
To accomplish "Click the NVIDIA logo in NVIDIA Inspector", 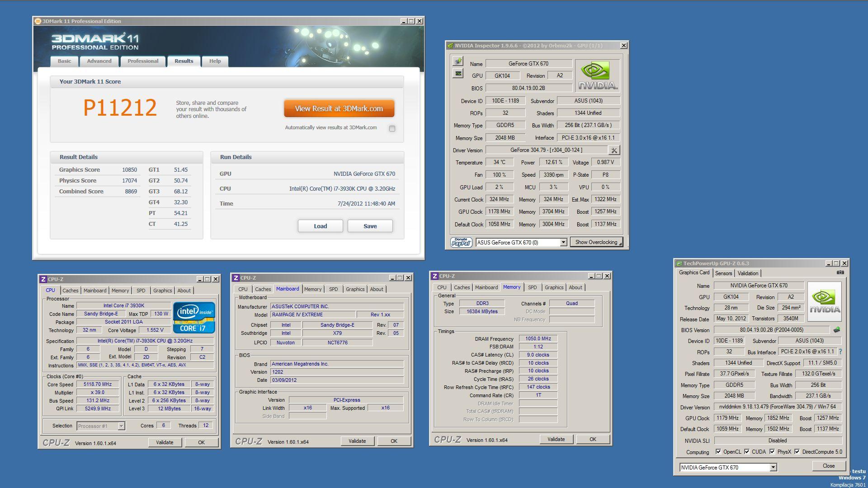I will (x=598, y=75).
